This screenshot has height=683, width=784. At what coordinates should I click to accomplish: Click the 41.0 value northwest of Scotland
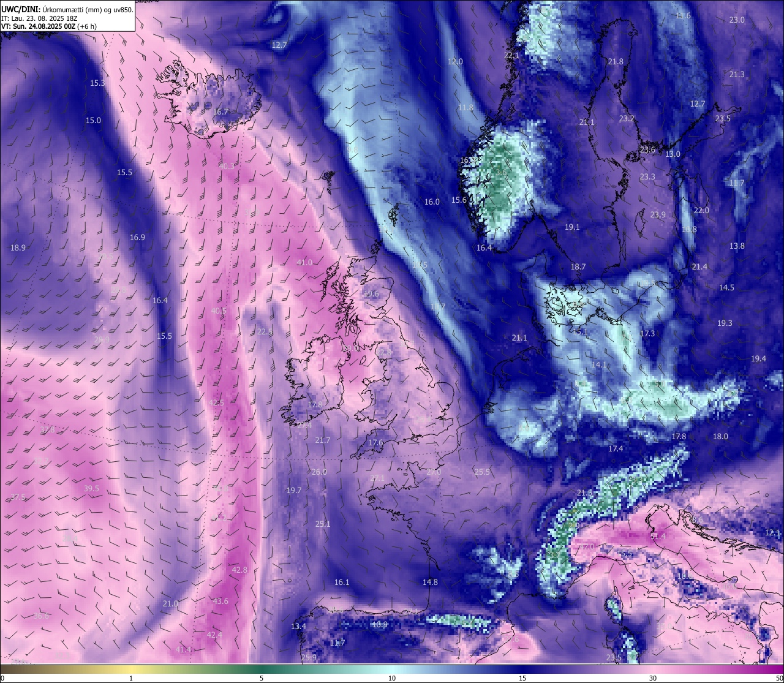pos(304,263)
